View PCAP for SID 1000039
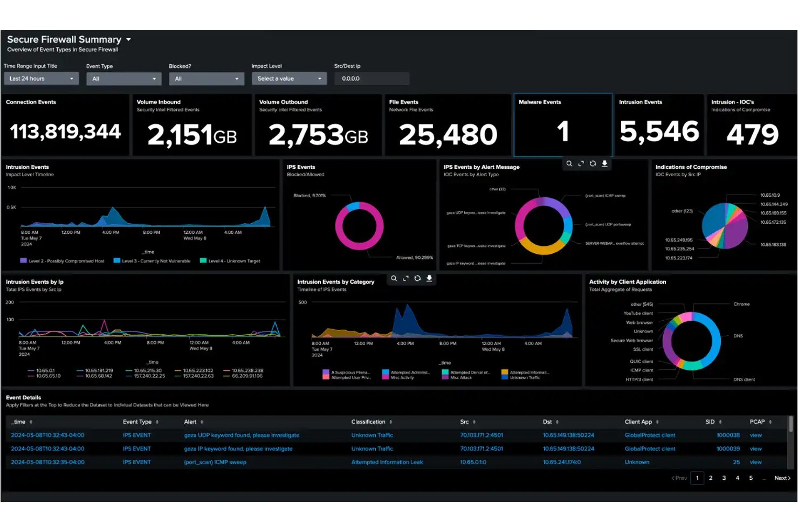The width and height of the screenshot is (798, 532). [x=755, y=449]
